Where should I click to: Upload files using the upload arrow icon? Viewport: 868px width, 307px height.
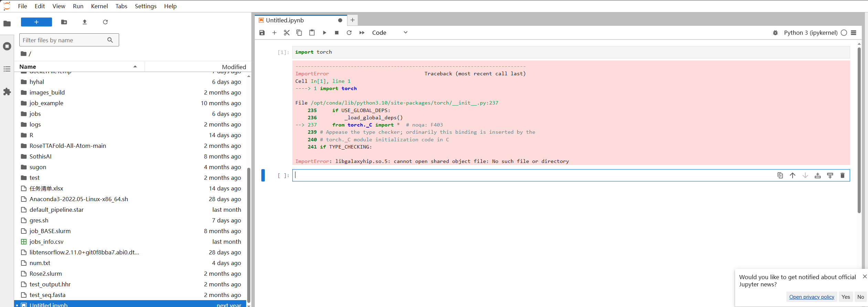tap(85, 22)
